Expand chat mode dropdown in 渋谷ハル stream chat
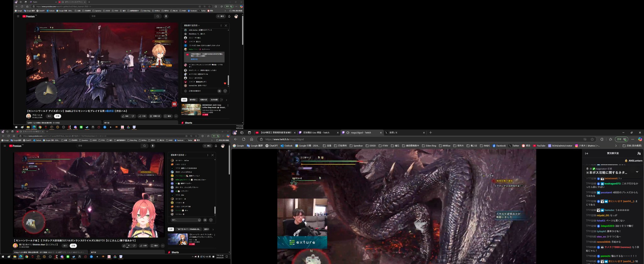 (x=192, y=25)
